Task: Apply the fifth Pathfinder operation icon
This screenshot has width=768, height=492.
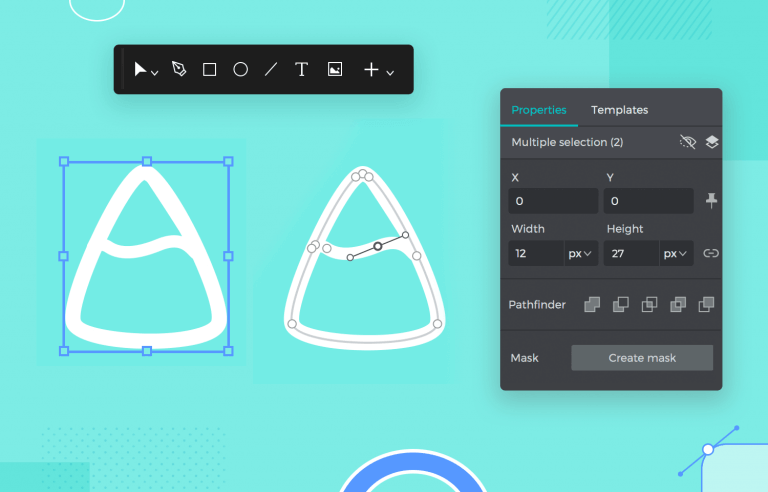Action: point(706,304)
